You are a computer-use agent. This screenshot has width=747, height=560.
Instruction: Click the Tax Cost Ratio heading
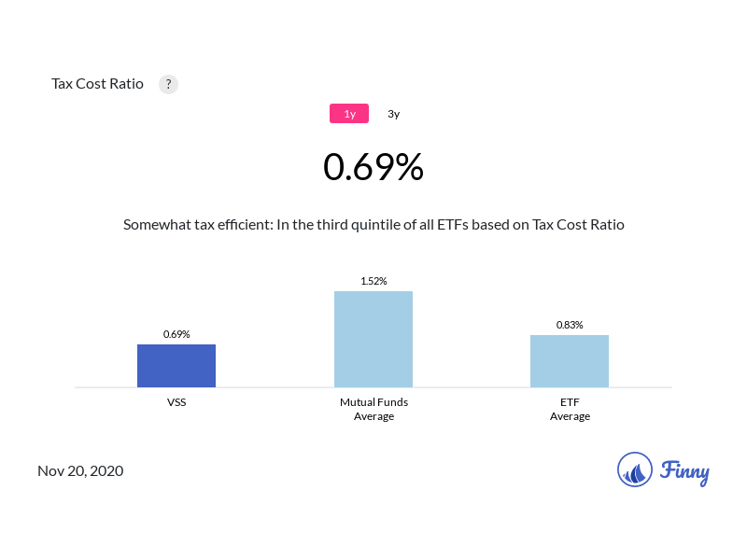(x=97, y=84)
